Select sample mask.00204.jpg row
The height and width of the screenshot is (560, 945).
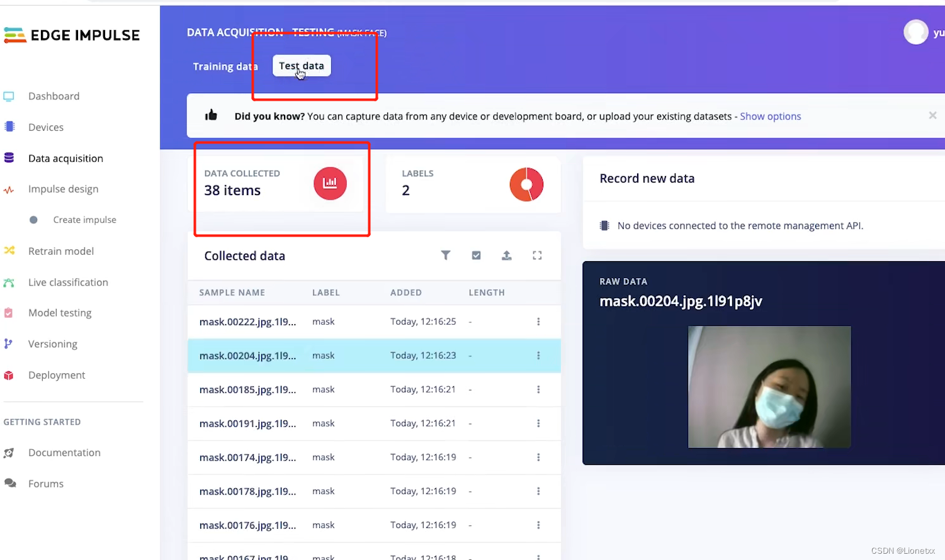tap(374, 356)
